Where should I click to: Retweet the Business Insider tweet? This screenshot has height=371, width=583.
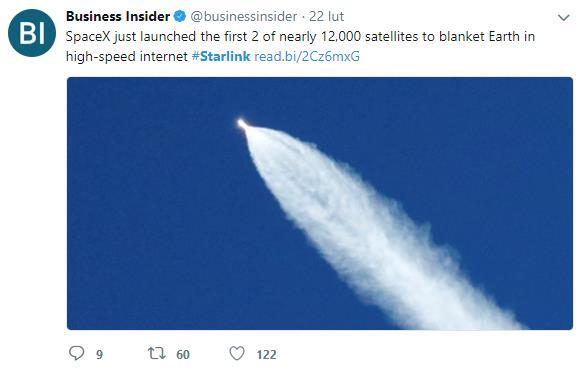pyautogui.click(x=157, y=353)
